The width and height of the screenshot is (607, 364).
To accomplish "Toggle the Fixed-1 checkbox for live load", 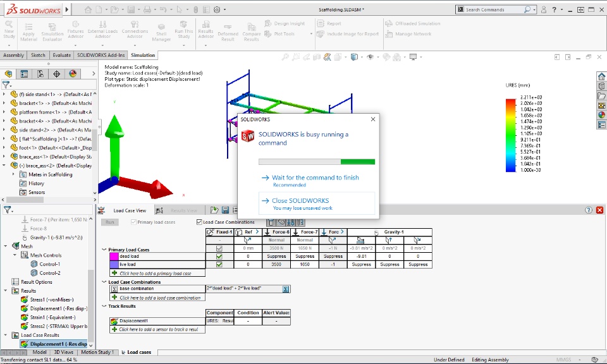I will tap(219, 265).
